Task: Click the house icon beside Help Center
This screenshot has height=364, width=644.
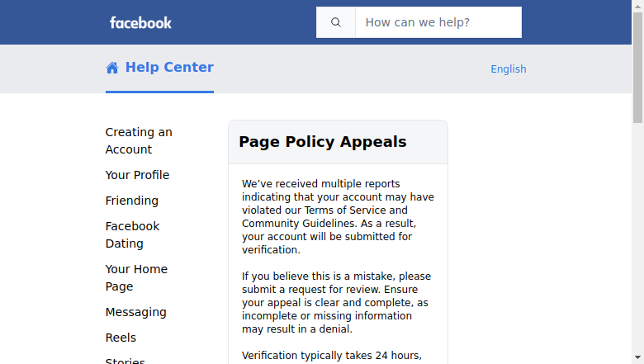Action: point(112,68)
